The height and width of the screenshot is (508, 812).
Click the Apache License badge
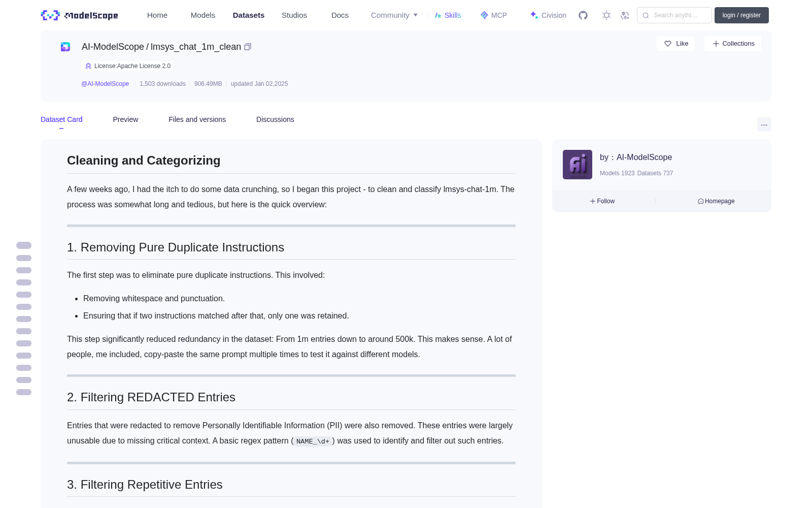pos(127,66)
